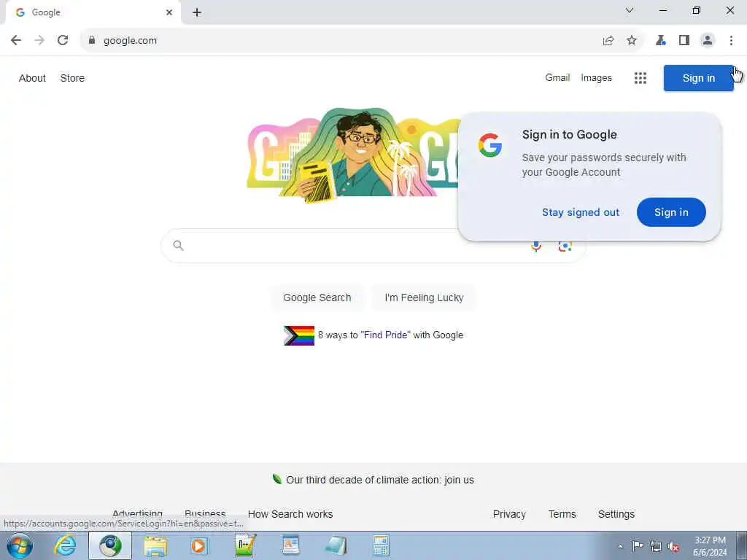Close the Google tab

pyautogui.click(x=169, y=12)
